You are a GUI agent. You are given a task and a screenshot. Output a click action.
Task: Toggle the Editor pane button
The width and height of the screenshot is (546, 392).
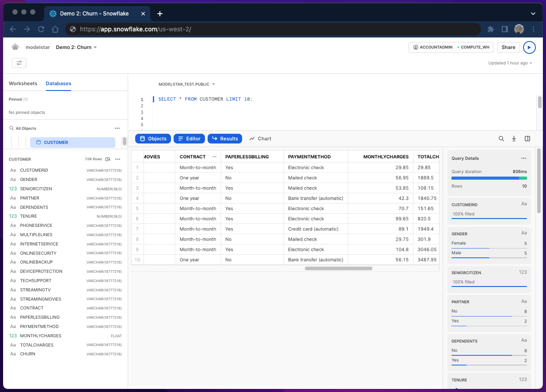tap(189, 139)
